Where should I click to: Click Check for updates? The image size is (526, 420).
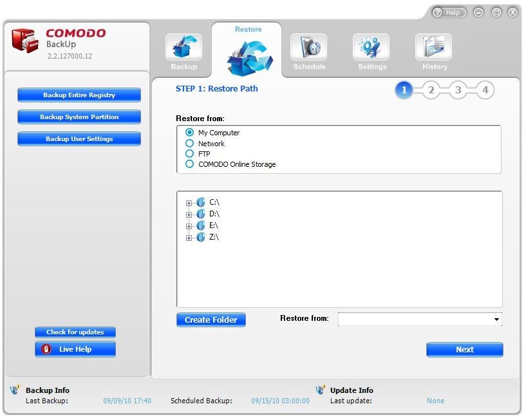75,332
